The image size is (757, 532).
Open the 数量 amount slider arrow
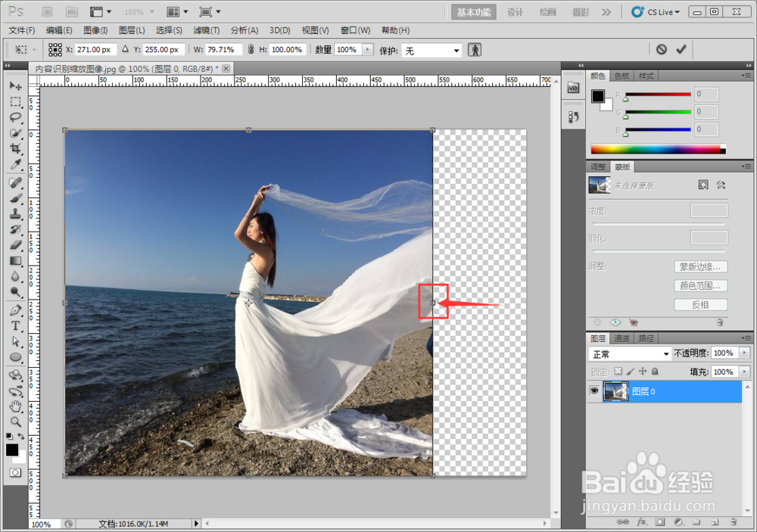pos(368,49)
